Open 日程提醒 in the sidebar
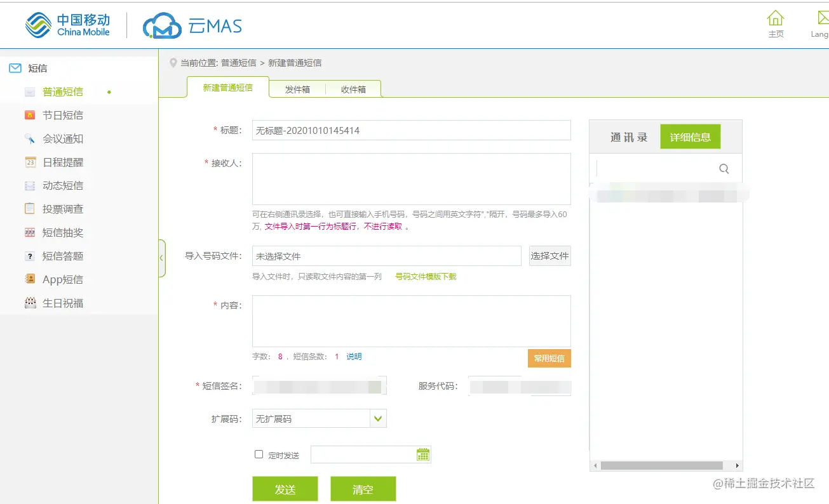The height and width of the screenshot is (504, 829). (63, 162)
